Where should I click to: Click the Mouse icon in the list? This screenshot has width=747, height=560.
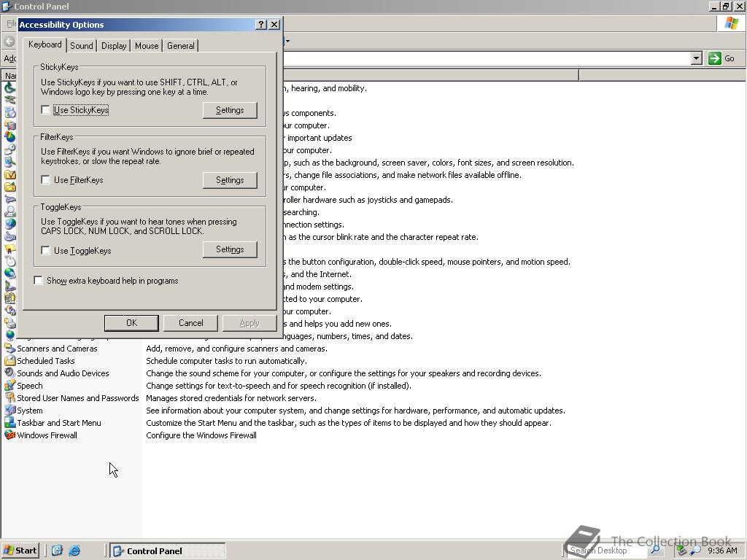tap(9, 262)
